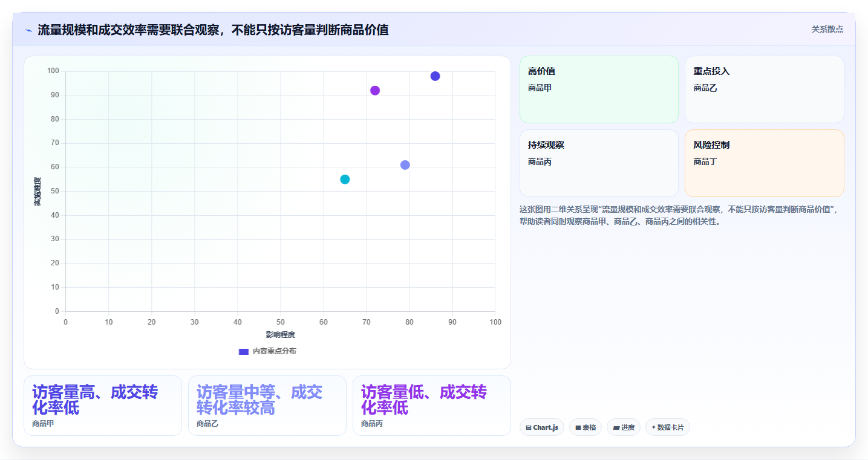Select the dark blue scatter point near 98
Viewport: 868px width, 460px height.
435,76
